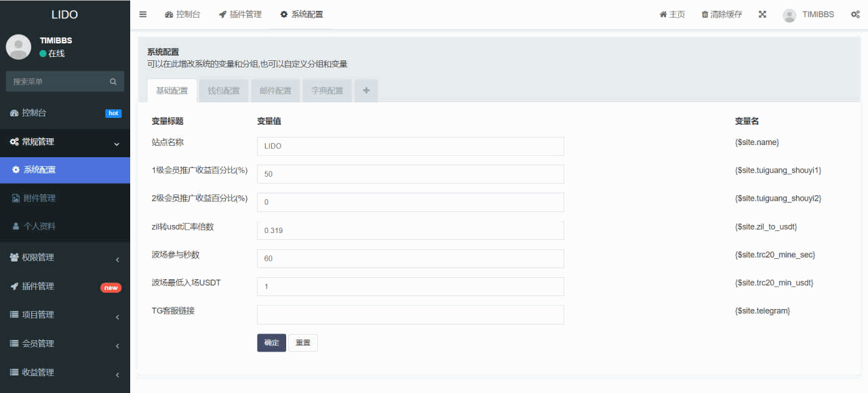
Task: Expand the 收益管理 sidebar section
Action: pos(65,371)
